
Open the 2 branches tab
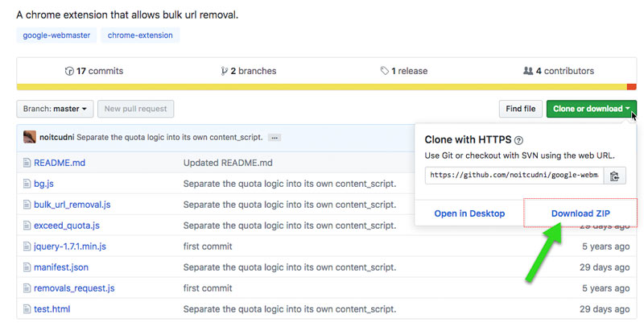(x=248, y=71)
